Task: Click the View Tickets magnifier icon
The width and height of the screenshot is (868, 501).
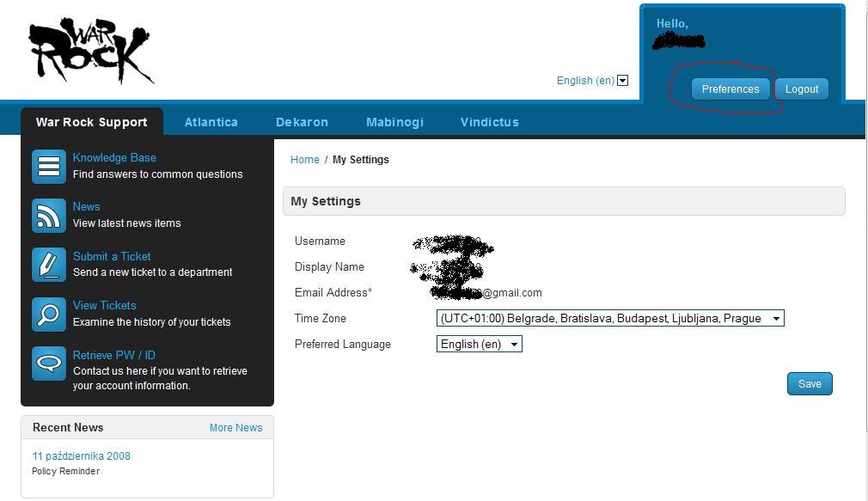Action: (49, 314)
